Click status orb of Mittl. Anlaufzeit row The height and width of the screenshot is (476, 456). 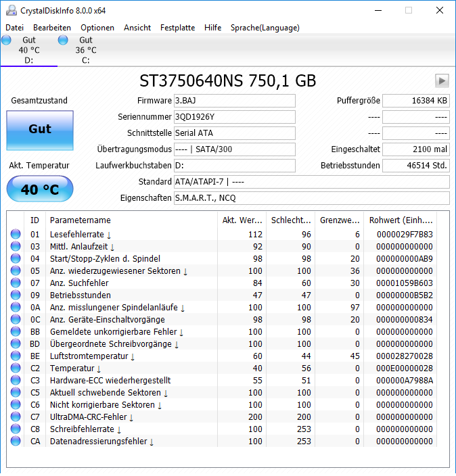coord(16,246)
